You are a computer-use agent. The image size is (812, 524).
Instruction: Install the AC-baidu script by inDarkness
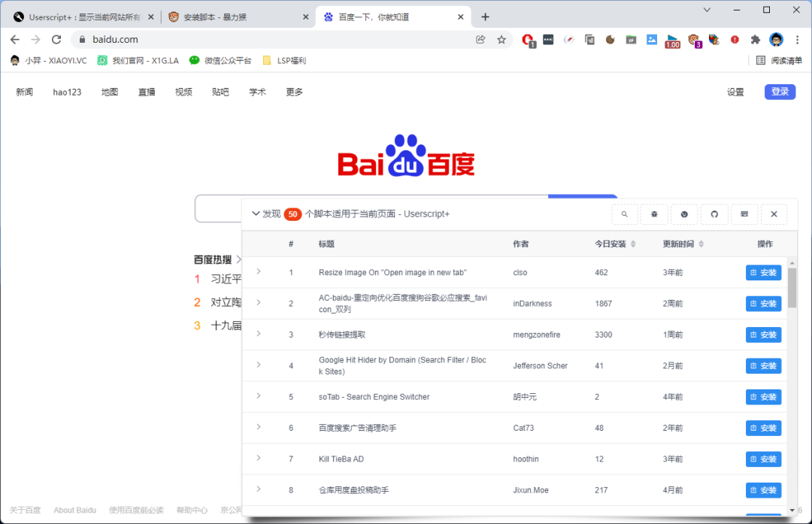pos(763,304)
